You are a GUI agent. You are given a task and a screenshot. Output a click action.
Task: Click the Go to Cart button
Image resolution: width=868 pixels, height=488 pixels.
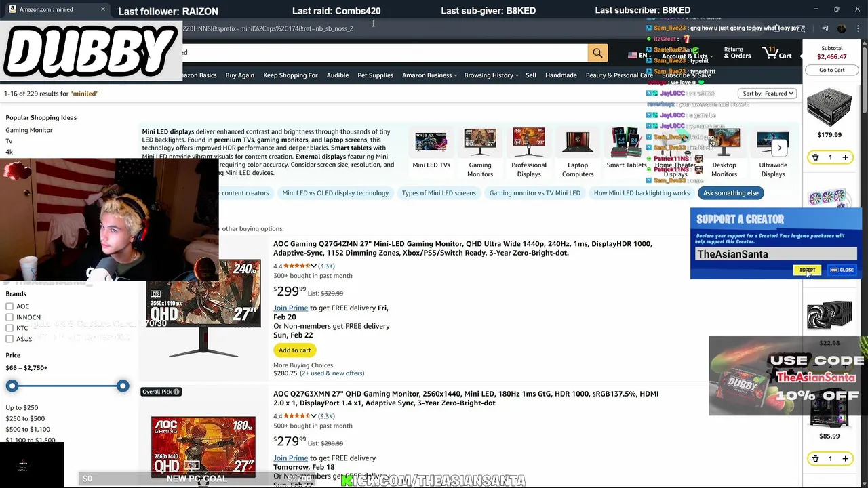[831, 70]
